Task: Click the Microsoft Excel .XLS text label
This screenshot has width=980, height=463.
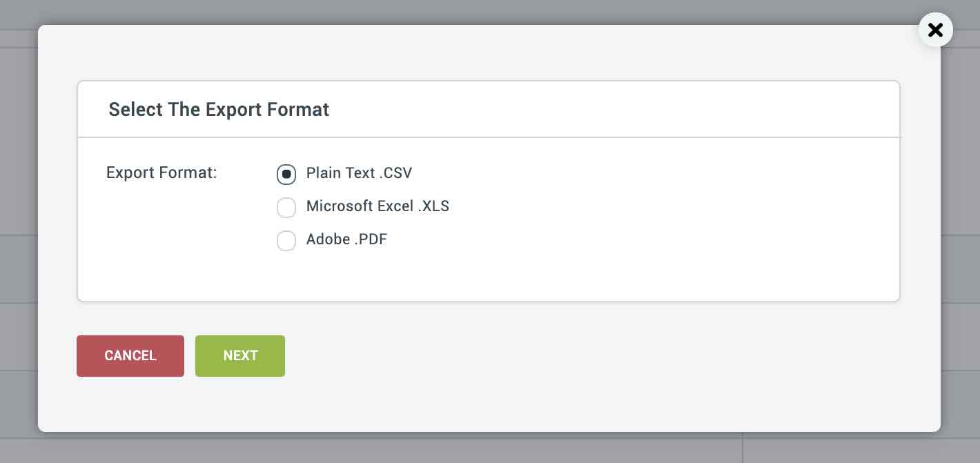Action: click(x=378, y=206)
